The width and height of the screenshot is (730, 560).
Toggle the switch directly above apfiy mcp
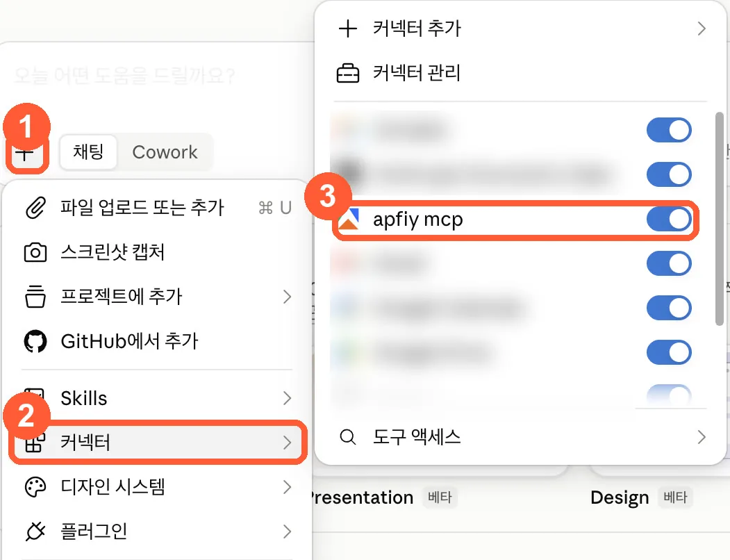click(669, 174)
